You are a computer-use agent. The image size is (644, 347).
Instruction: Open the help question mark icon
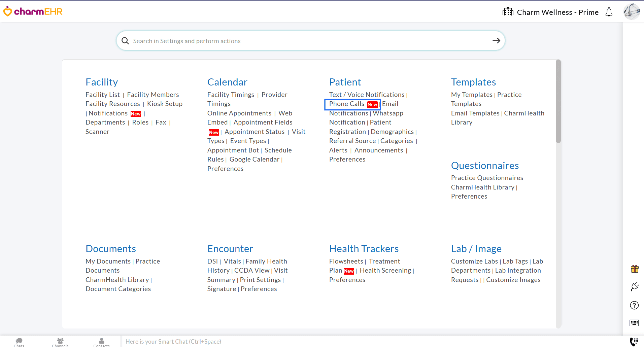pyautogui.click(x=634, y=305)
